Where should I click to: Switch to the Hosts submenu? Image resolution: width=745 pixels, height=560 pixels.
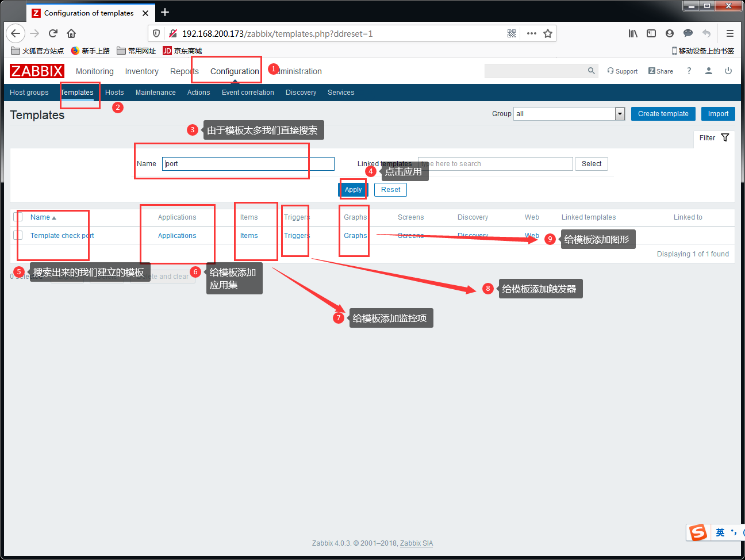114,93
